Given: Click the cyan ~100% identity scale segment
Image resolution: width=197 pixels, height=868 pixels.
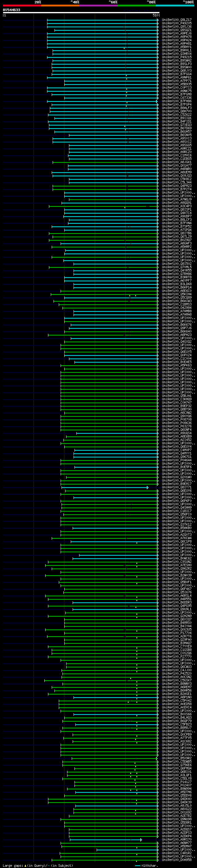Looking at the screenshot, I should (x=175, y=6).
